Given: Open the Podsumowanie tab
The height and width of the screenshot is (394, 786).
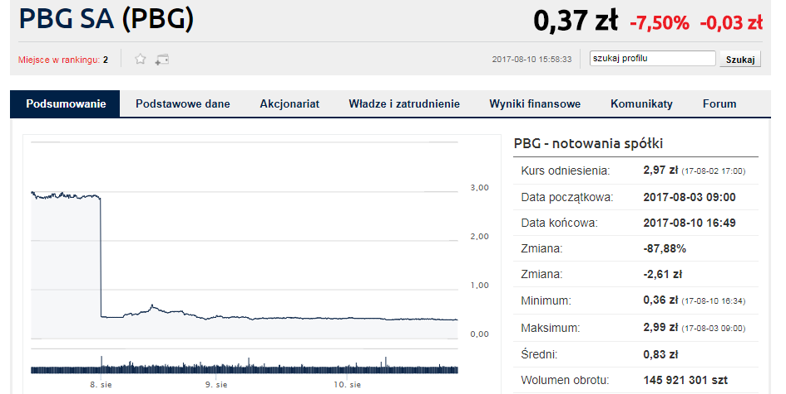Looking at the screenshot, I should click(x=65, y=104).
